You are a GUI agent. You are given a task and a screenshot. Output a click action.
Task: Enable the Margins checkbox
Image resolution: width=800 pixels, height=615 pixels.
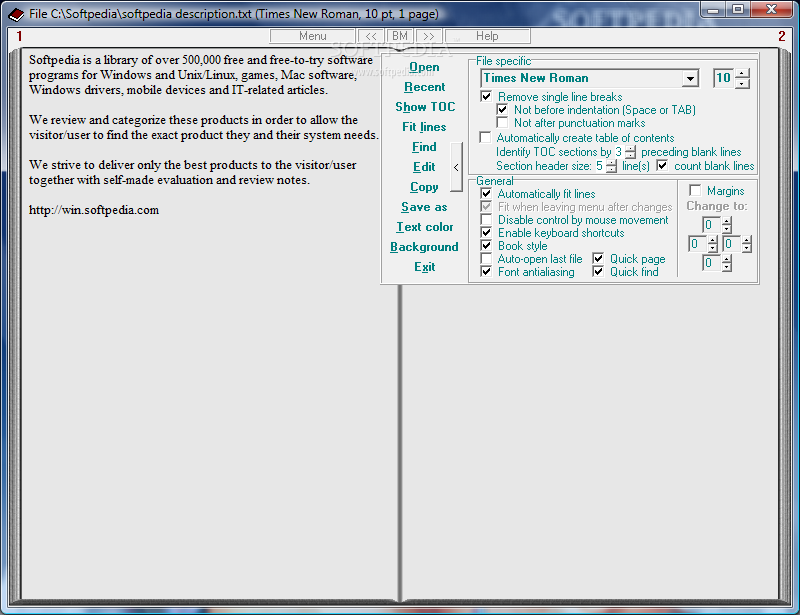[x=695, y=191]
